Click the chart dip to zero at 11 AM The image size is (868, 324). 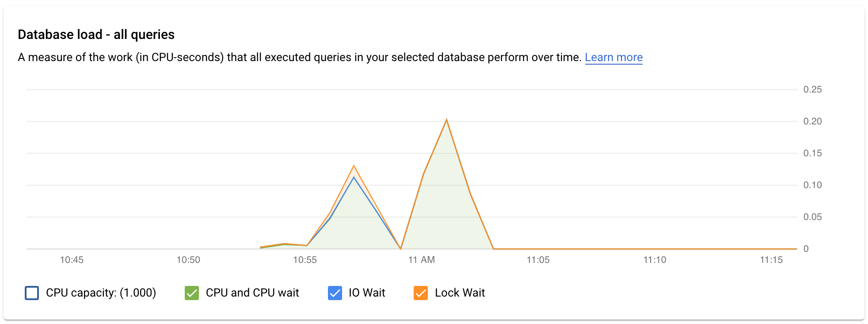(x=400, y=249)
